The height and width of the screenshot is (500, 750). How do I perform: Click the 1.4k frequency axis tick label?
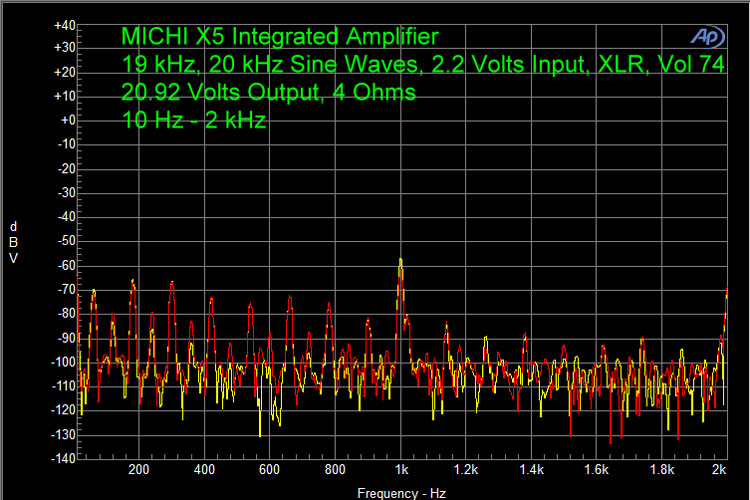click(x=531, y=469)
